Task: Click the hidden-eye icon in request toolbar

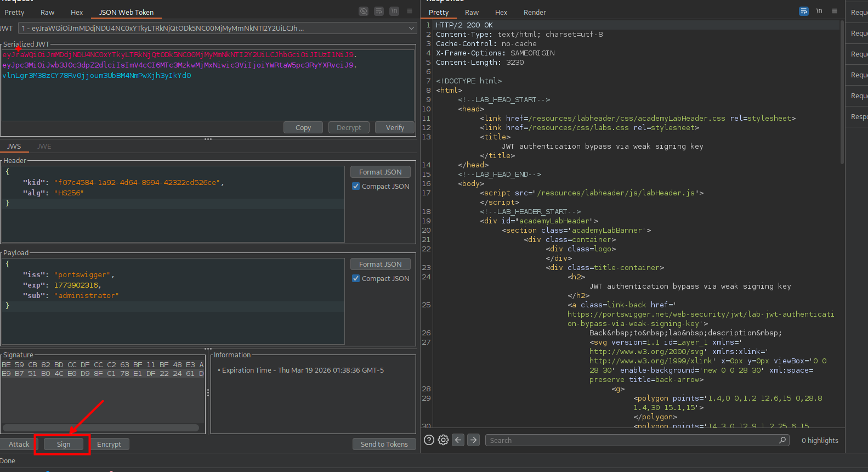Action: pos(364,12)
